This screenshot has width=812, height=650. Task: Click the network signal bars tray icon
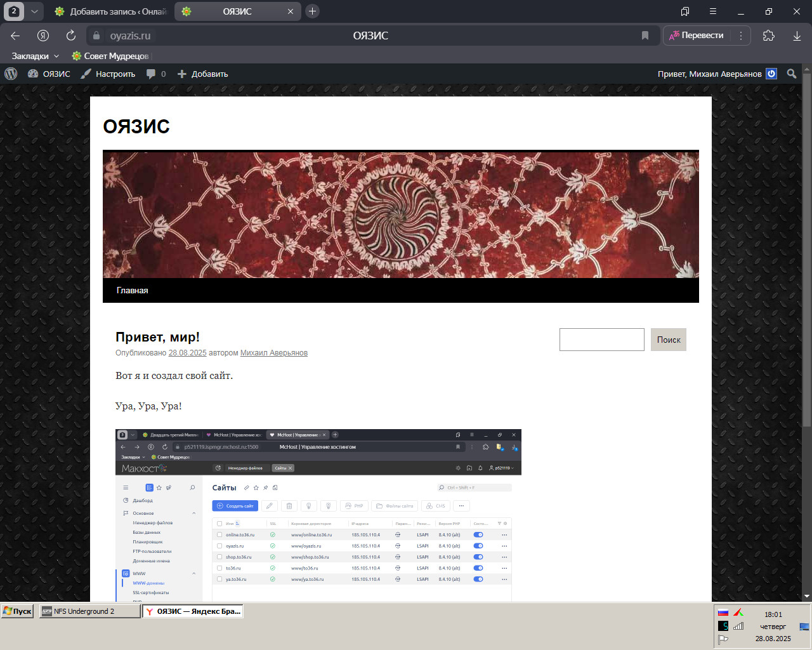[738, 626]
